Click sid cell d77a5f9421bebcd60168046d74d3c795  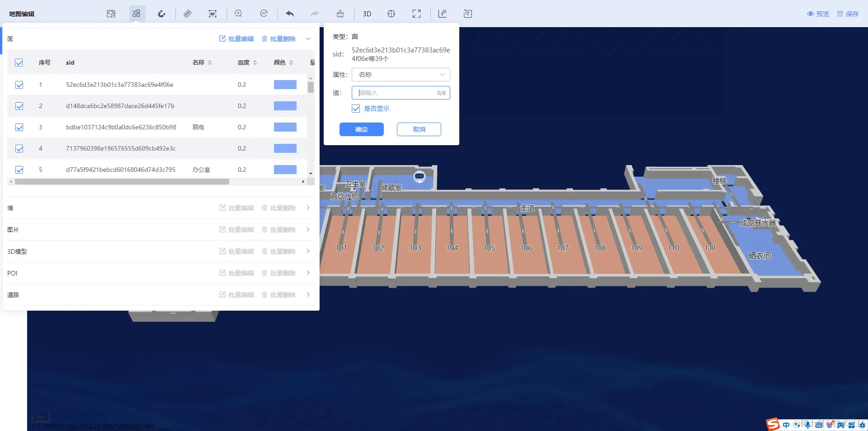(x=121, y=170)
